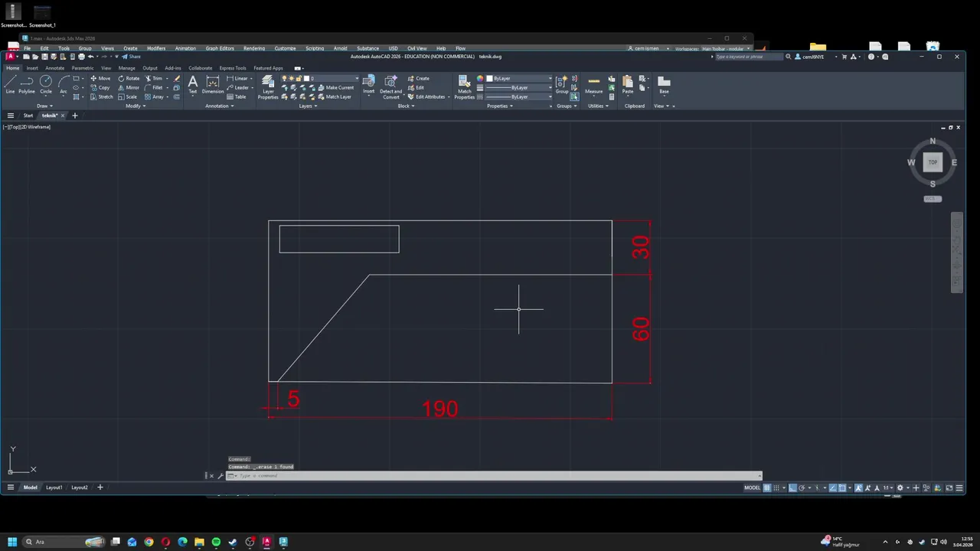Select the Line tool
The image size is (980, 551).
click(x=10, y=84)
